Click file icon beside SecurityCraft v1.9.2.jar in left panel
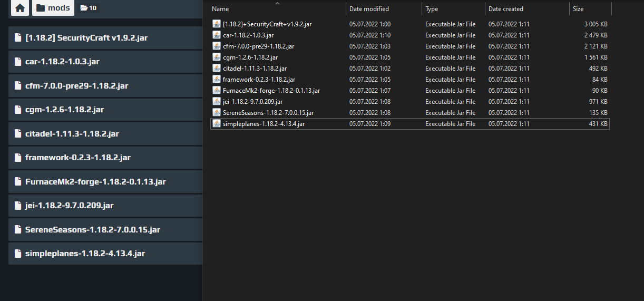 click(x=18, y=38)
